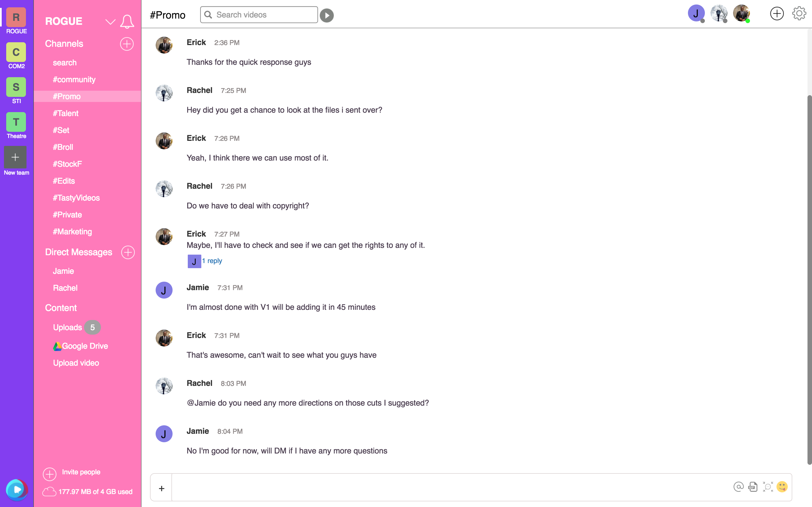This screenshot has width=812, height=507.
Task: Click the emoji picker smiley icon
Action: click(x=782, y=486)
